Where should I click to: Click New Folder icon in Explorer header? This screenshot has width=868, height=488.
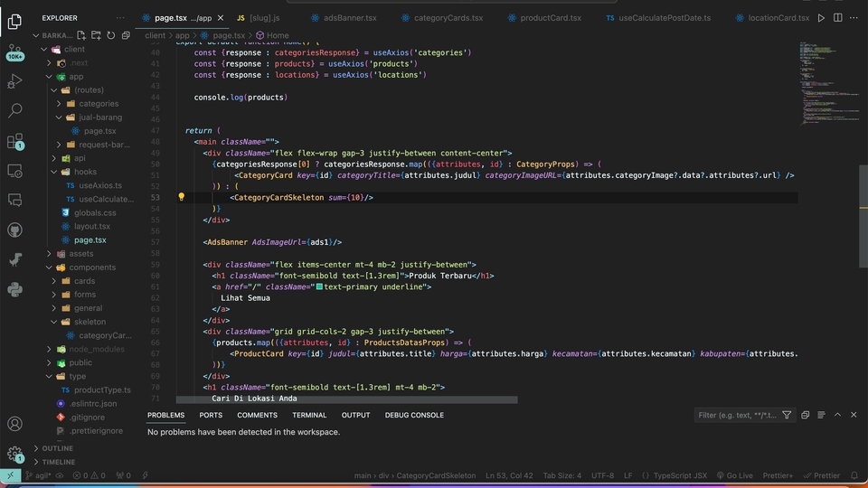pyautogui.click(x=96, y=35)
